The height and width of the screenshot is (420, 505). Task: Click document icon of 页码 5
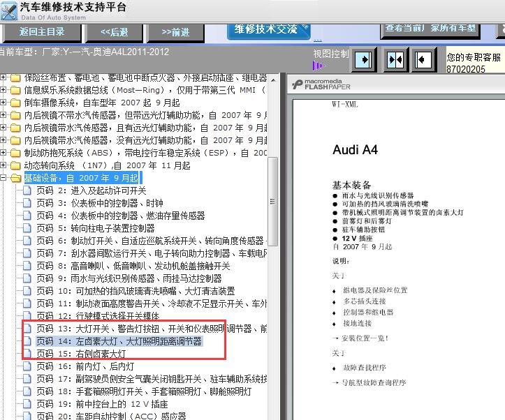(x=27, y=228)
